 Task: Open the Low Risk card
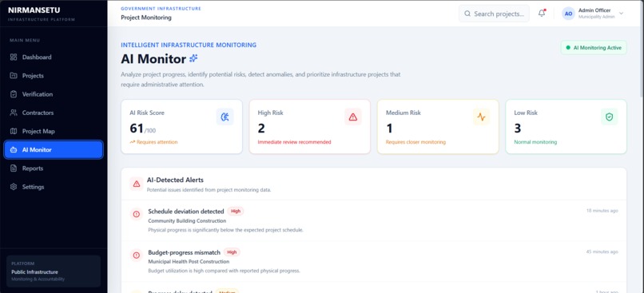click(566, 127)
